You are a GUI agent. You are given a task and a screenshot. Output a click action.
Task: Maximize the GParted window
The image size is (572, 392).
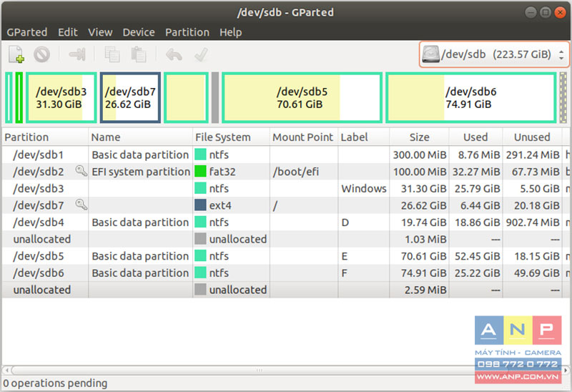click(x=546, y=12)
